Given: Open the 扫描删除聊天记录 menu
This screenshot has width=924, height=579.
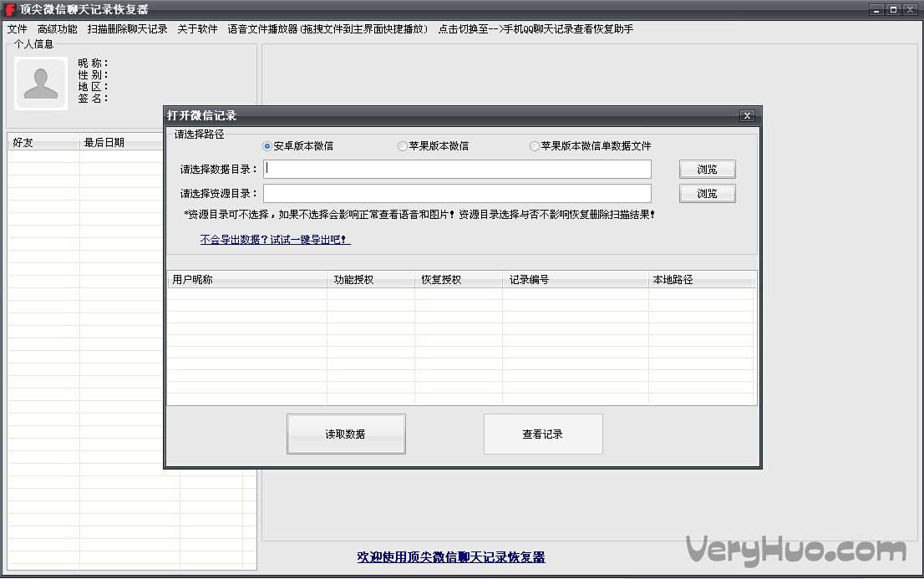Looking at the screenshot, I should click(x=127, y=29).
